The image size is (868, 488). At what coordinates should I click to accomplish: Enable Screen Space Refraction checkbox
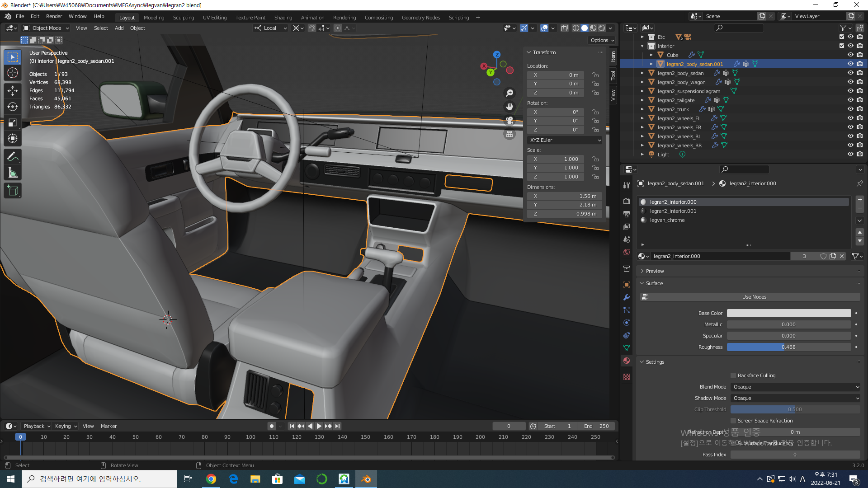(x=733, y=421)
